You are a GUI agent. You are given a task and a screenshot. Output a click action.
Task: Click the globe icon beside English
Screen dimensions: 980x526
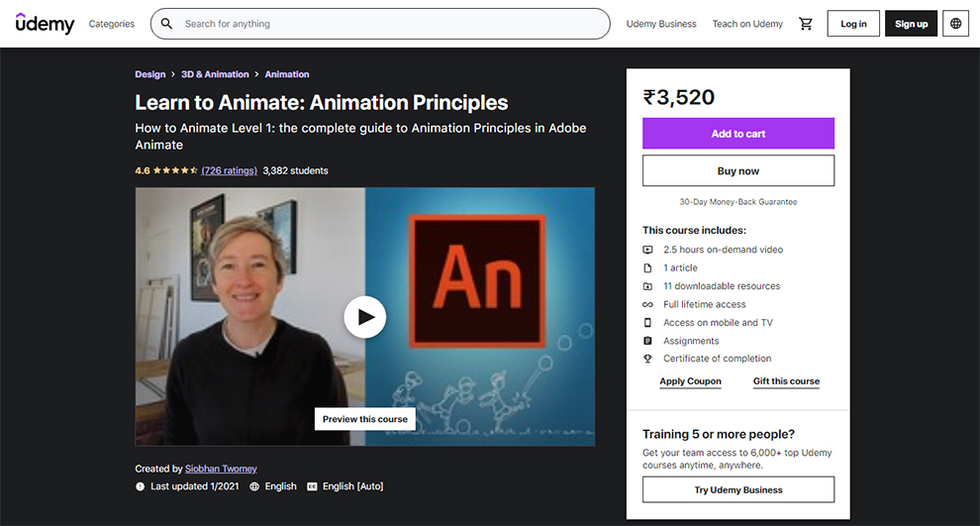click(x=254, y=486)
